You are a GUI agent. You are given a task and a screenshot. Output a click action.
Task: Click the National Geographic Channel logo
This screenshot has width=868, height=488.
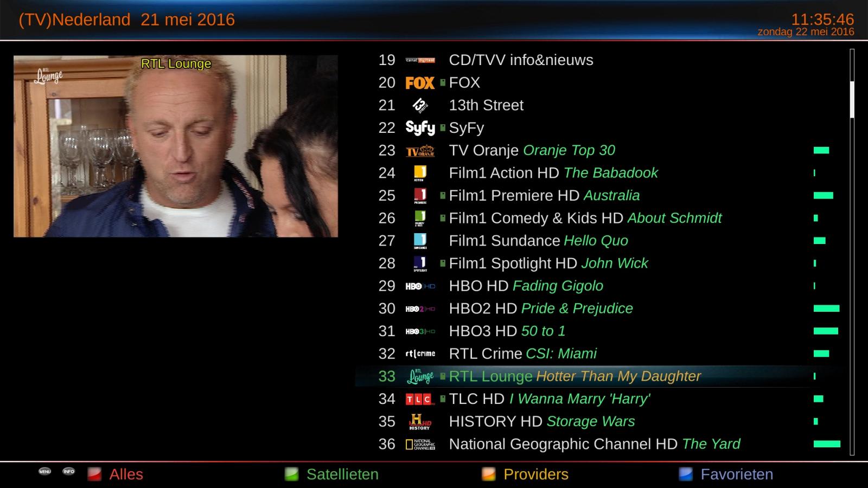[x=420, y=445]
